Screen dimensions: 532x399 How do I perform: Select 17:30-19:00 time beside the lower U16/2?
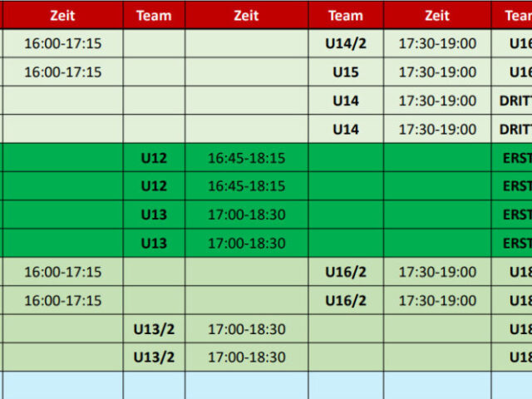437,300
